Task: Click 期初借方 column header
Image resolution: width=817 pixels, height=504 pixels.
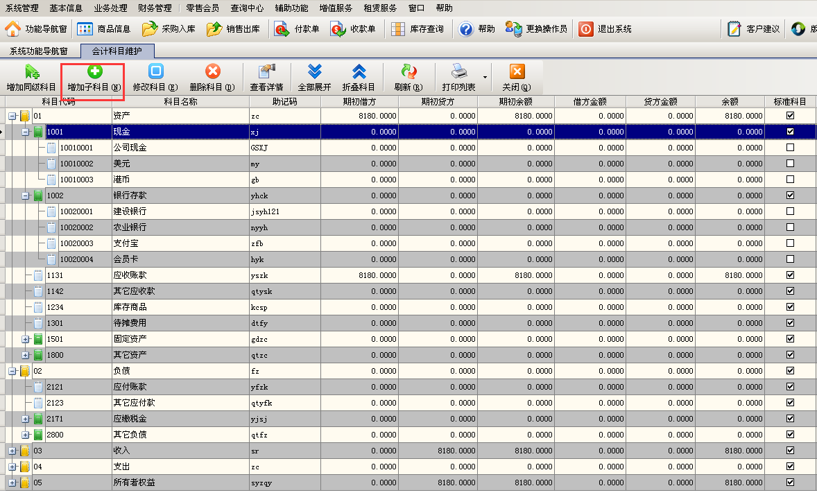Action: 359,101
